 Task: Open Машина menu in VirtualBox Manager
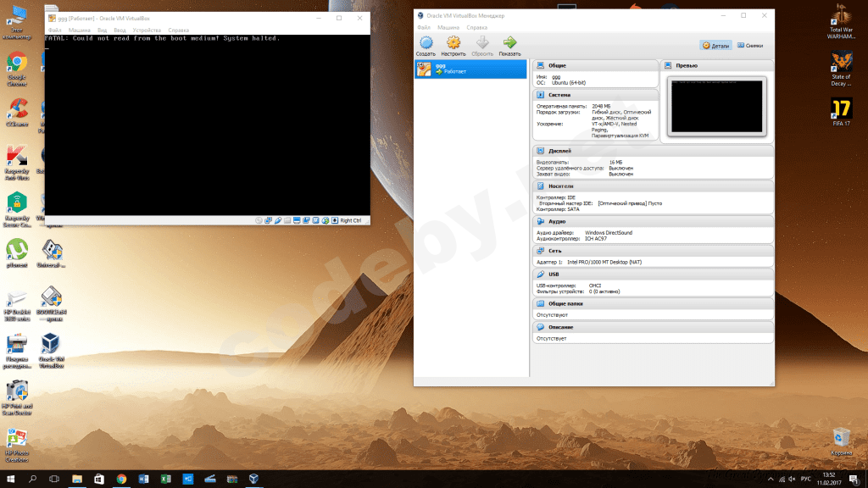[x=448, y=28]
